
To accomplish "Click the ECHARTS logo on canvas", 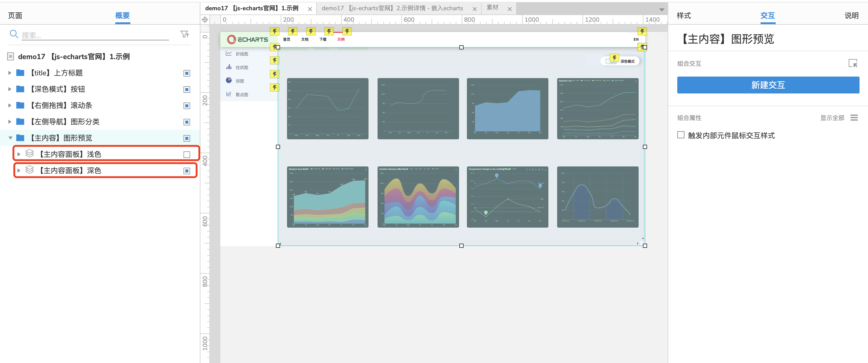I will pos(248,39).
